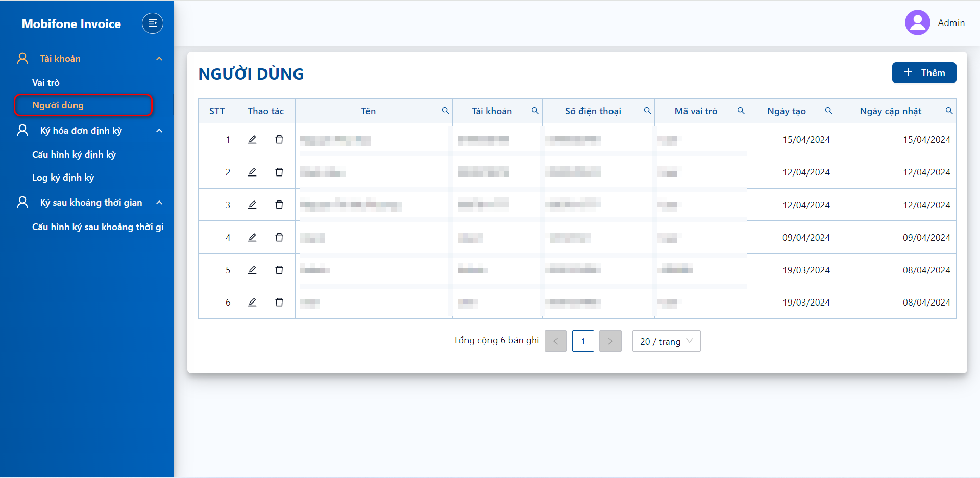Open the Admin user avatar

pos(917,22)
